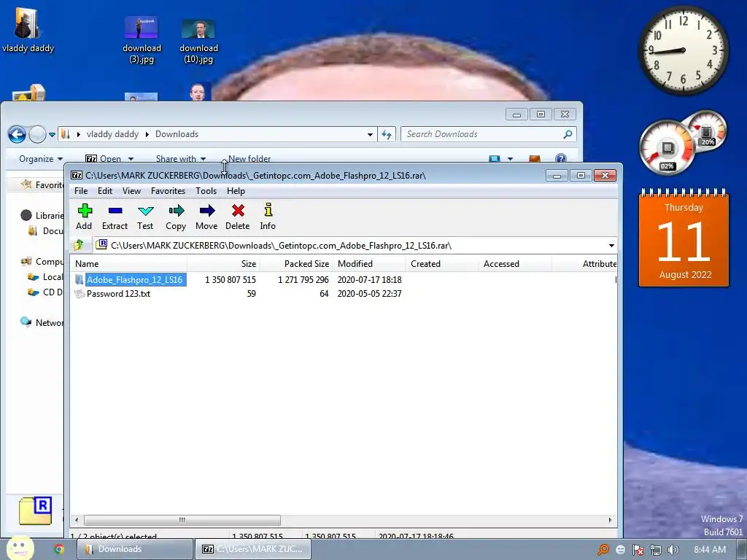This screenshot has width=747, height=560.
Task: Sort by Name column header
Action: (128, 264)
